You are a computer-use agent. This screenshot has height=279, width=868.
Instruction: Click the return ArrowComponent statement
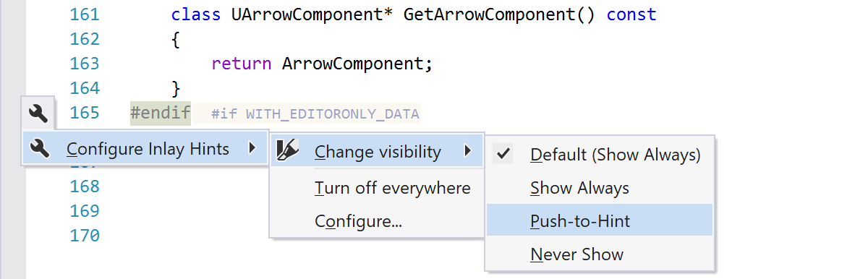(x=321, y=64)
